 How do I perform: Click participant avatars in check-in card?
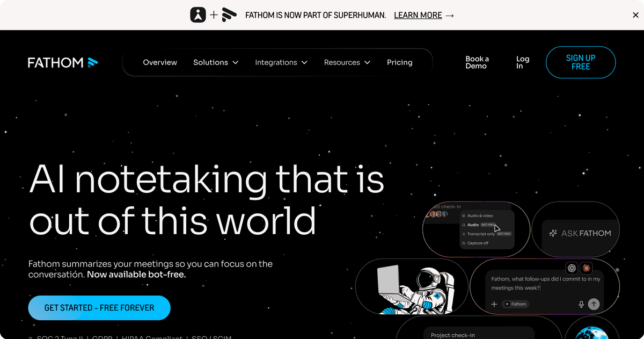(437, 214)
